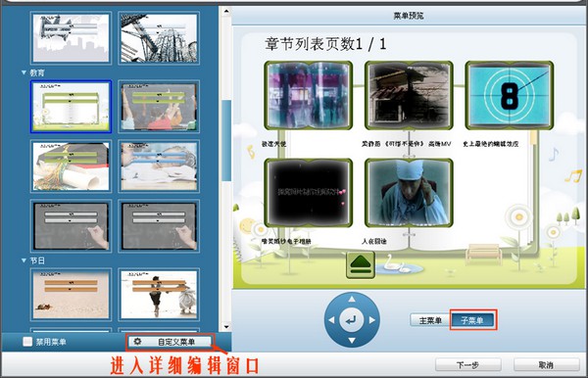This screenshot has width=588, height=378.
Task: Click the left arrow on navigation pad
Action: pyautogui.click(x=331, y=320)
